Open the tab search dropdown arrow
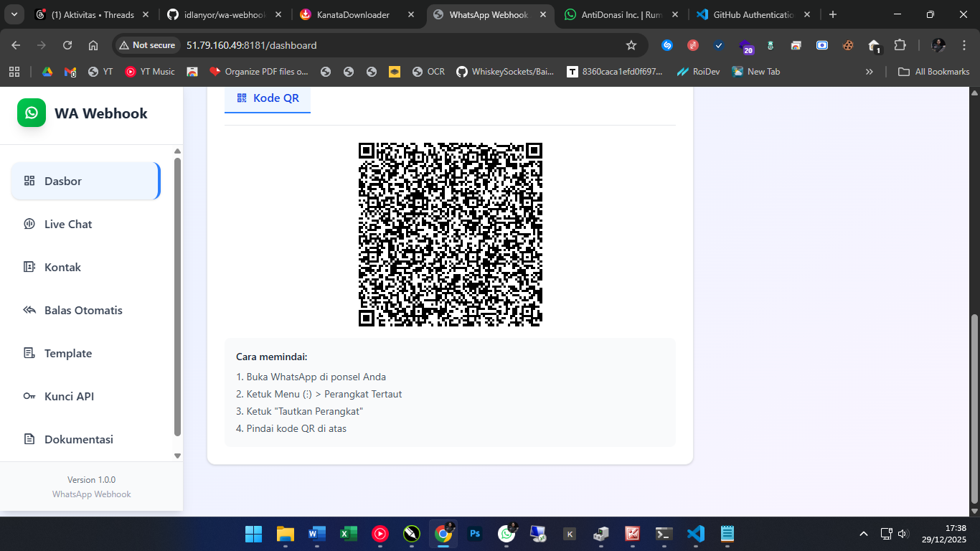Image resolution: width=980 pixels, height=551 pixels. tap(14, 14)
